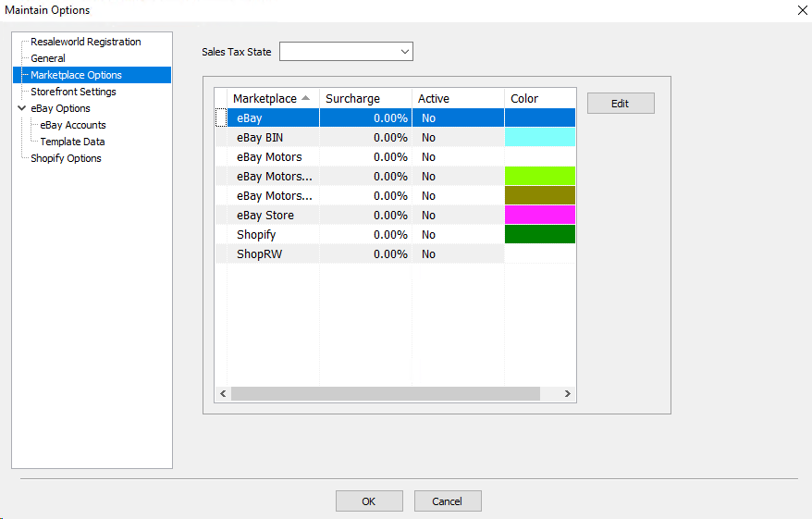Click the scroll right arrow of the grid

tap(568, 394)
